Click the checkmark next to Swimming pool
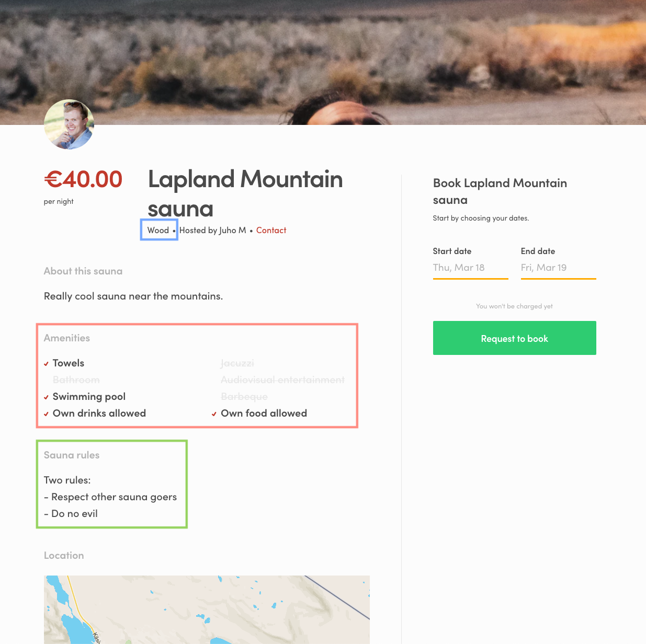Screen dimensions: 646x644 tap(46, 397)
